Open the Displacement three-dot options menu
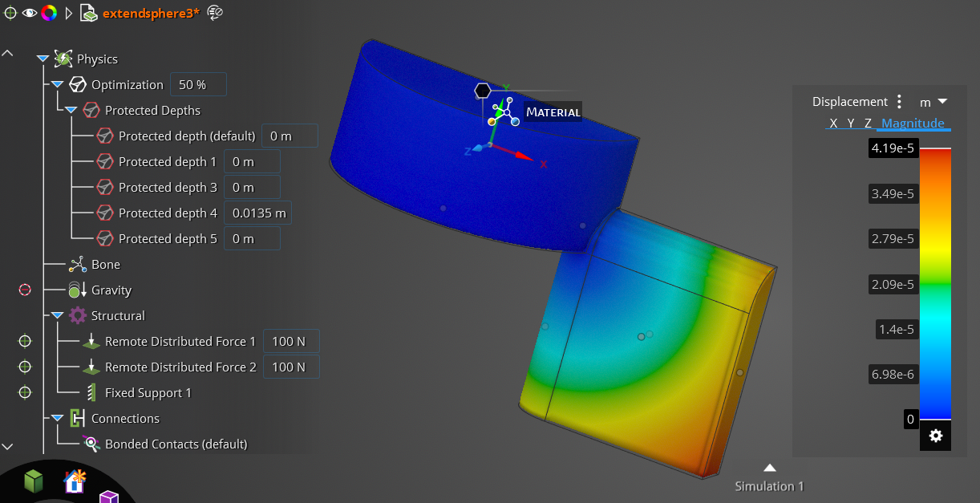 900,102
